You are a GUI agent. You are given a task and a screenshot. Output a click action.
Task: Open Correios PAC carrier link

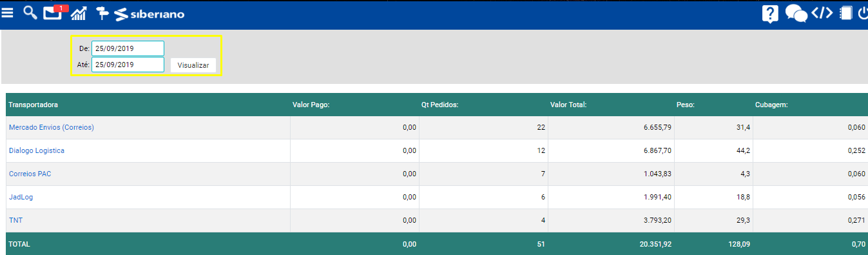pyautogui.click(x=30, y=174)
